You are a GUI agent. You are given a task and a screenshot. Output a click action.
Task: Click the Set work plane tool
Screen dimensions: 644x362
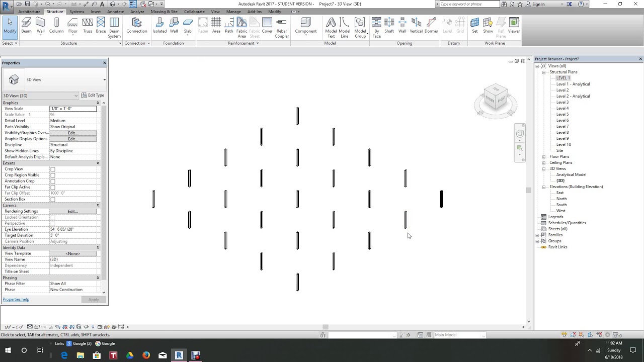tap(474, 26)
